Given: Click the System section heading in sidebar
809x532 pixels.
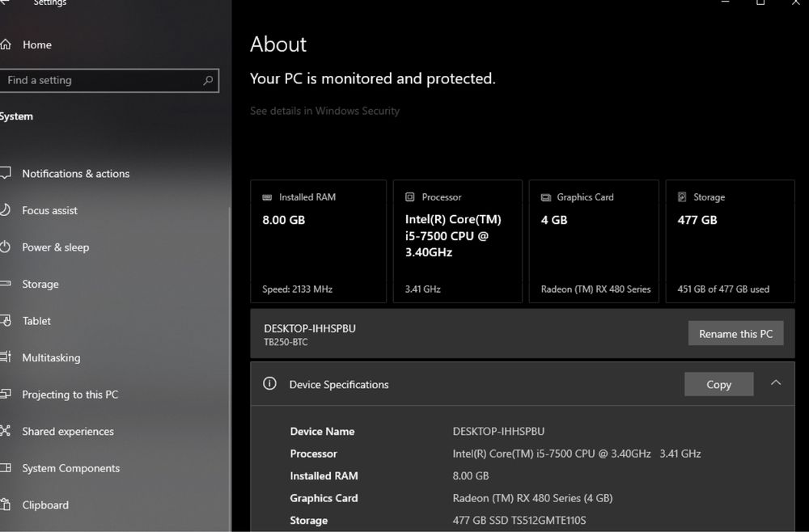Looking at the screenshot, I should pyautogui.click(x=16, y=116).
